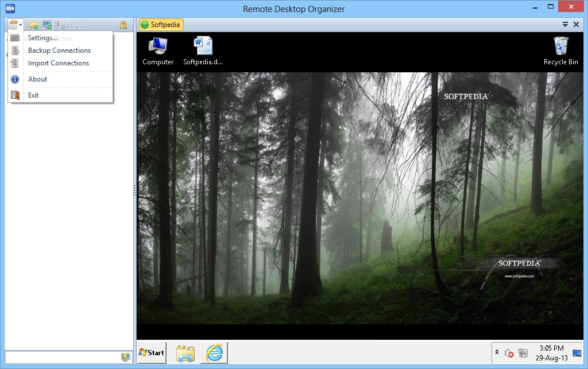Close the active Softpedia tab
588x369 pixels.
(577, 25)
